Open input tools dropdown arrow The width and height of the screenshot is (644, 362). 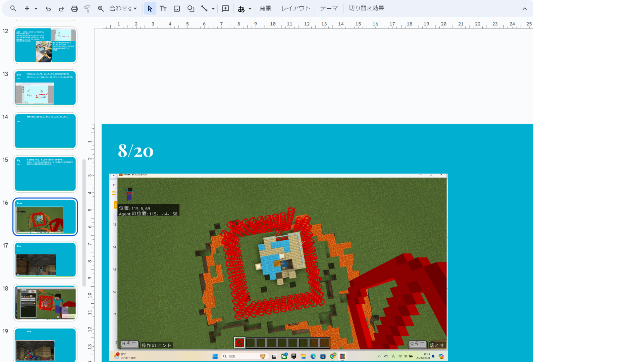pyautogui.click(x=250, y=9)
